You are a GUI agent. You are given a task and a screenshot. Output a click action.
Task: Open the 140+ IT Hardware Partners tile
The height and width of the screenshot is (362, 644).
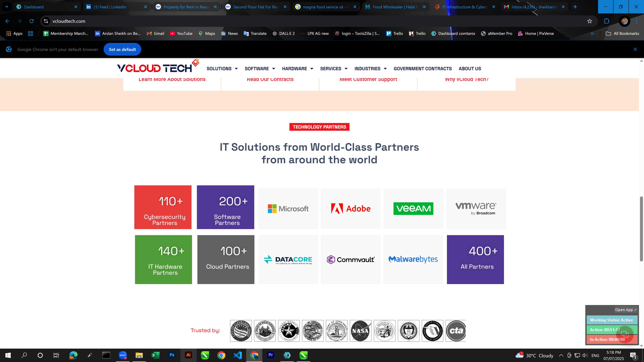pyautogui.click(x=164, y=260)
